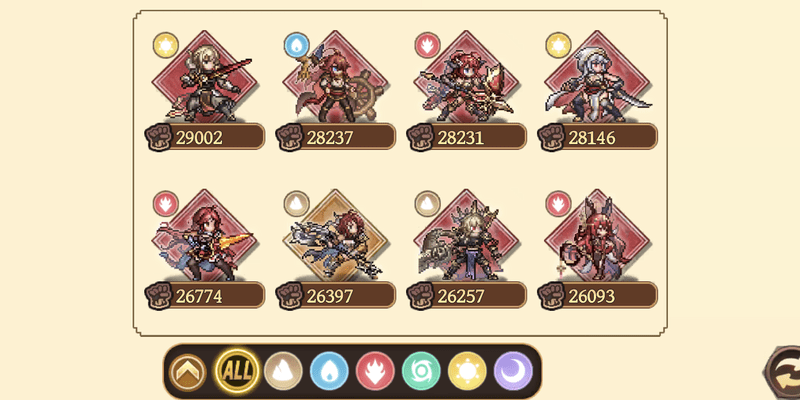Choose gold-framed character with power 26397
Viewport: 800px width, 400px height.
click(x=336, y=236)
